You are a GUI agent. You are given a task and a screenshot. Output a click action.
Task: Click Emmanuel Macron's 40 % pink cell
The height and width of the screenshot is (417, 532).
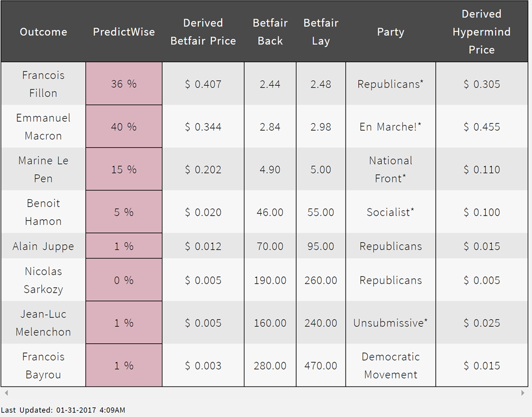(x=124, y=127)
